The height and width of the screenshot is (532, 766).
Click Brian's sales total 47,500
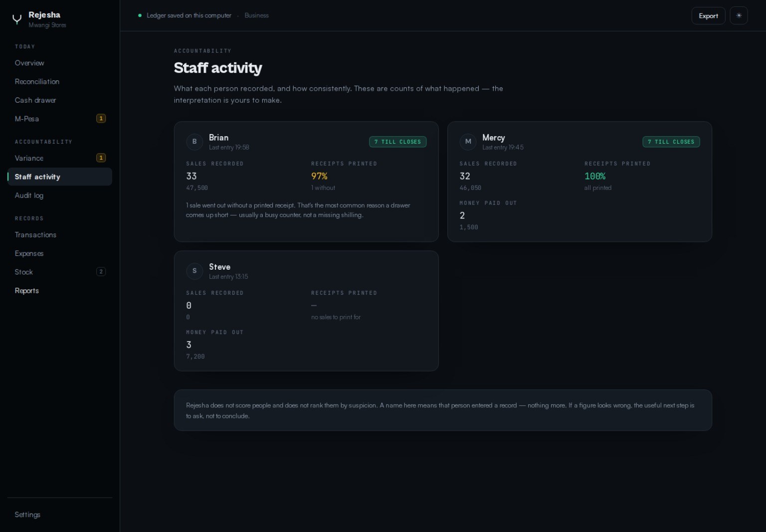pos(197,188)
